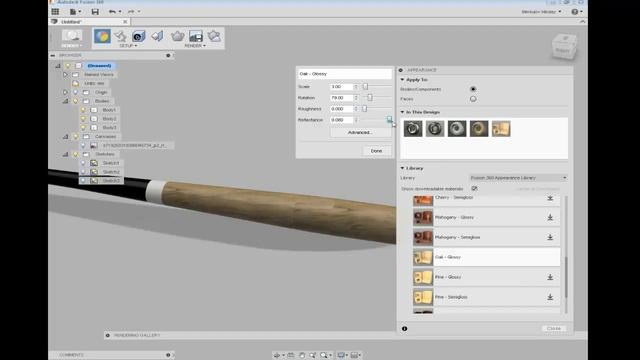Collapse the Bodies folder
This screenshot has height=360, width=640.
[65, 101]
